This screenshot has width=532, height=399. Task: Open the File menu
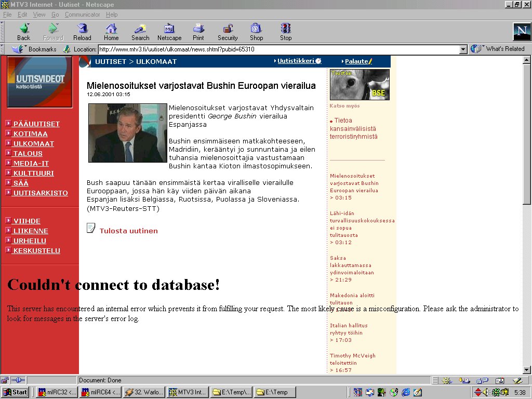(7, 15)
